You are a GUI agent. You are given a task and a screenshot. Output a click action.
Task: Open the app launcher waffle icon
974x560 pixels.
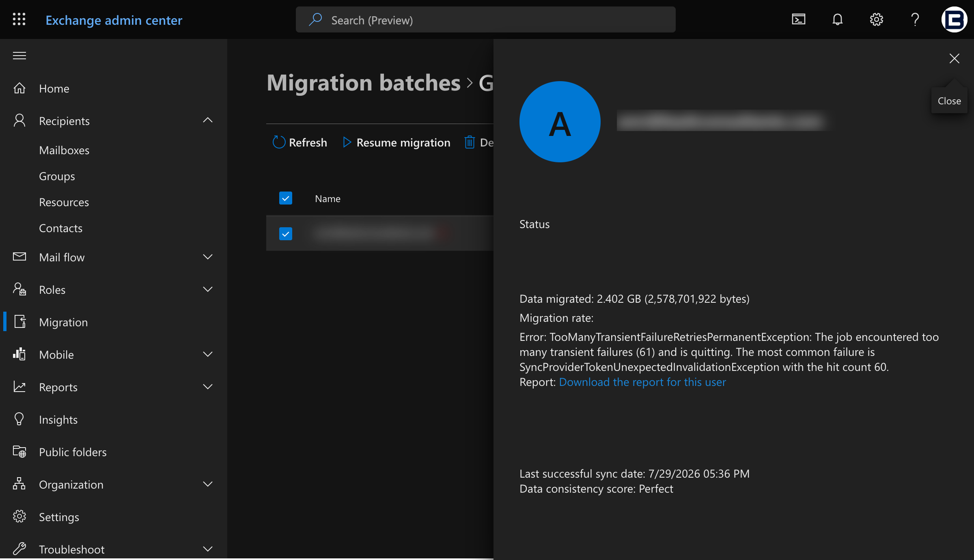pos(19,19)
